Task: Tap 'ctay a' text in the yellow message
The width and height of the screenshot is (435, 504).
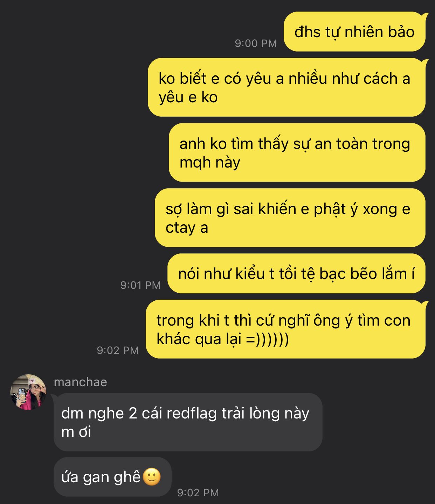Action: click(x=187, y=228)
